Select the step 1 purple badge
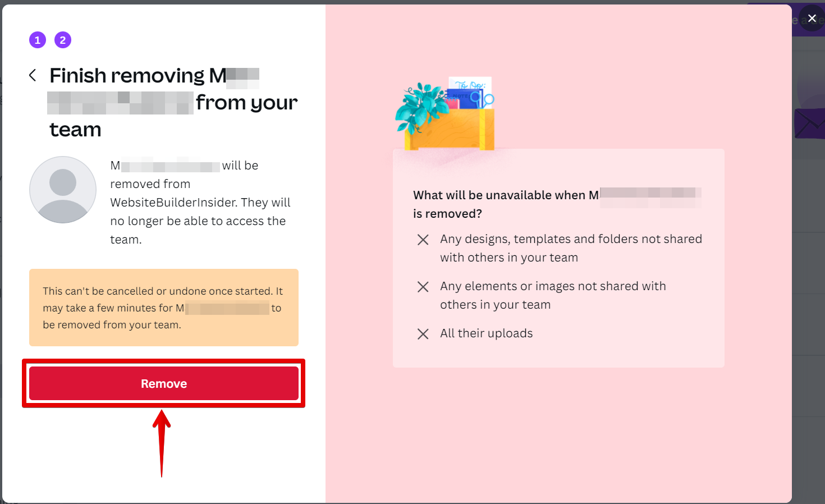The width and height of the screenshot is (825, 504). [x=38, y=40]
